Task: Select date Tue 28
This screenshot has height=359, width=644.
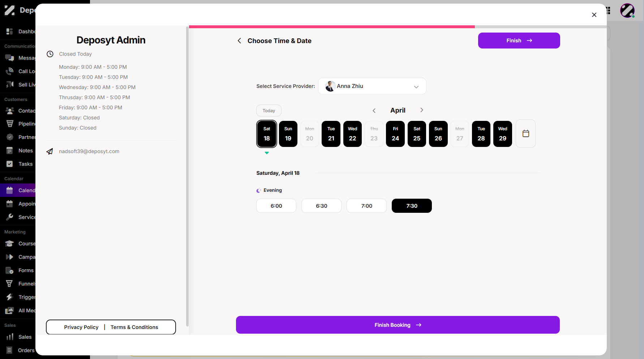Action: 481,134
